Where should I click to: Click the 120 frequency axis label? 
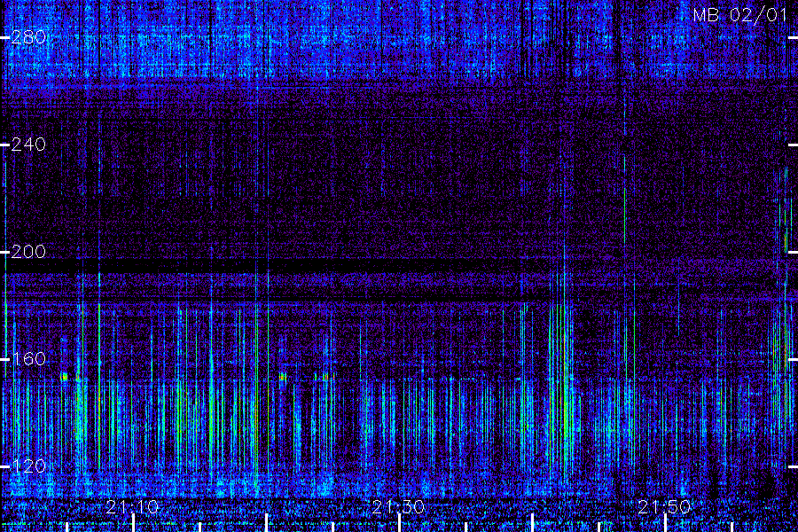pos(28,465)
